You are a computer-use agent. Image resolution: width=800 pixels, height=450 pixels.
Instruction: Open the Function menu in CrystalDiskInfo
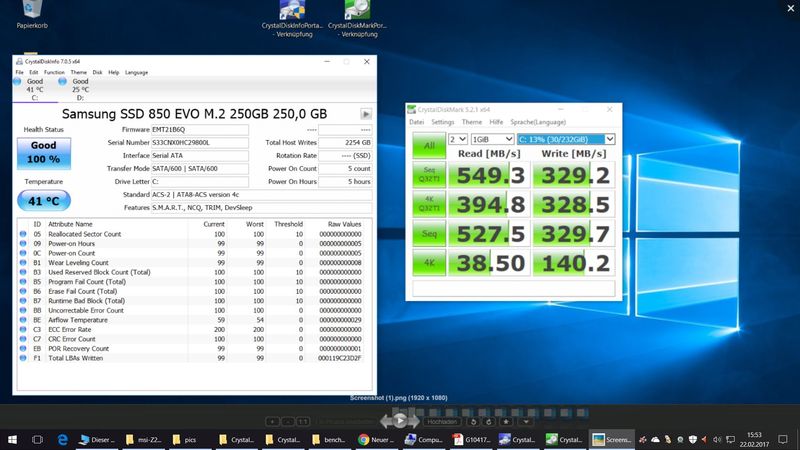[x=54, y=72]
